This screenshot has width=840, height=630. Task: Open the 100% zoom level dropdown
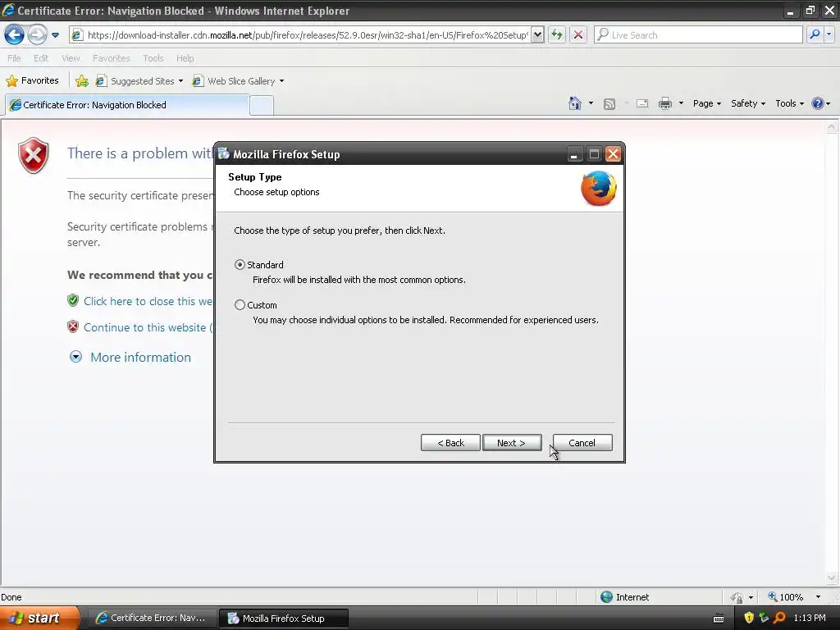pyautogui.click(x=818, y=597)
